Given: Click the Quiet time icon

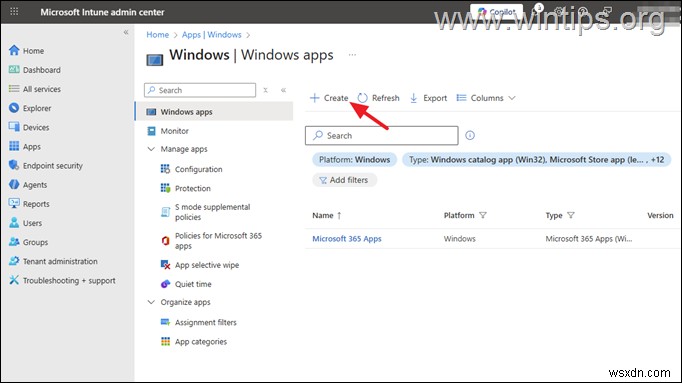Looking at the screenshot, I should pyautogui.click(x=165, y=284).
